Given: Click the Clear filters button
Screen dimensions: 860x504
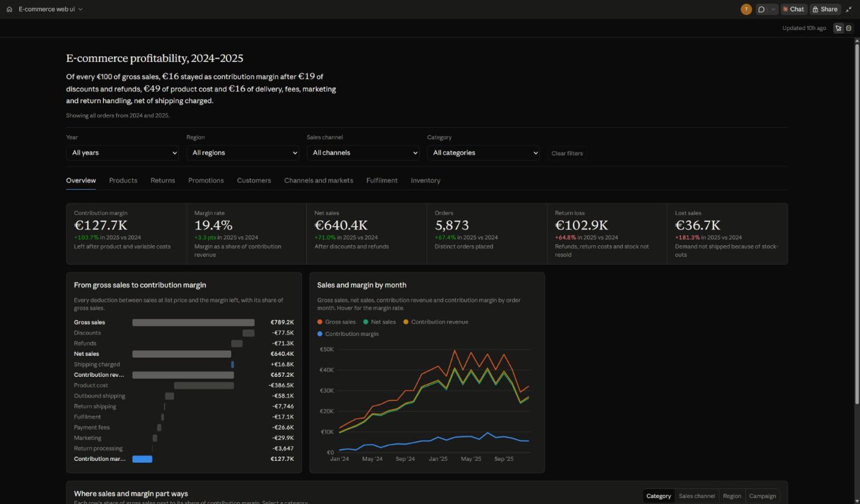Looking at the screenshot, I should [x=567, y=153].
